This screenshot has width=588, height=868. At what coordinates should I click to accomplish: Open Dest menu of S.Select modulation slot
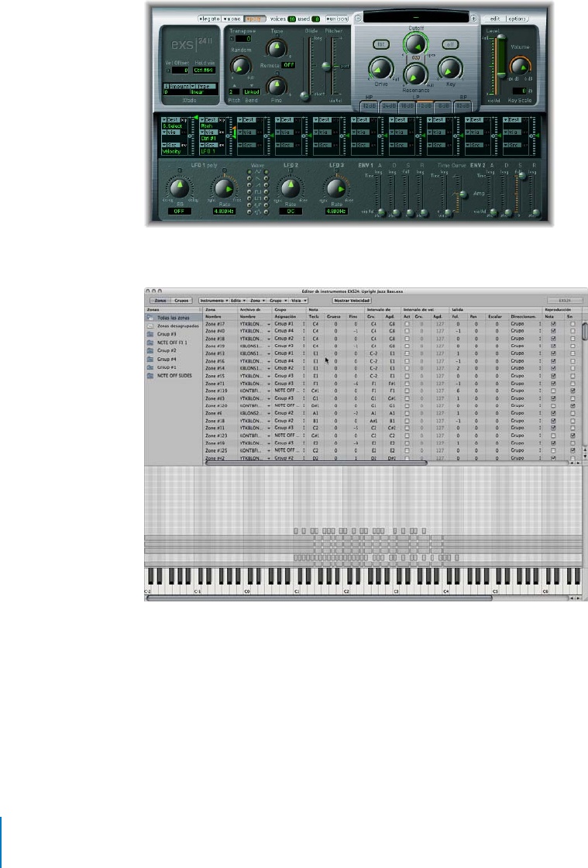(171, 119)
